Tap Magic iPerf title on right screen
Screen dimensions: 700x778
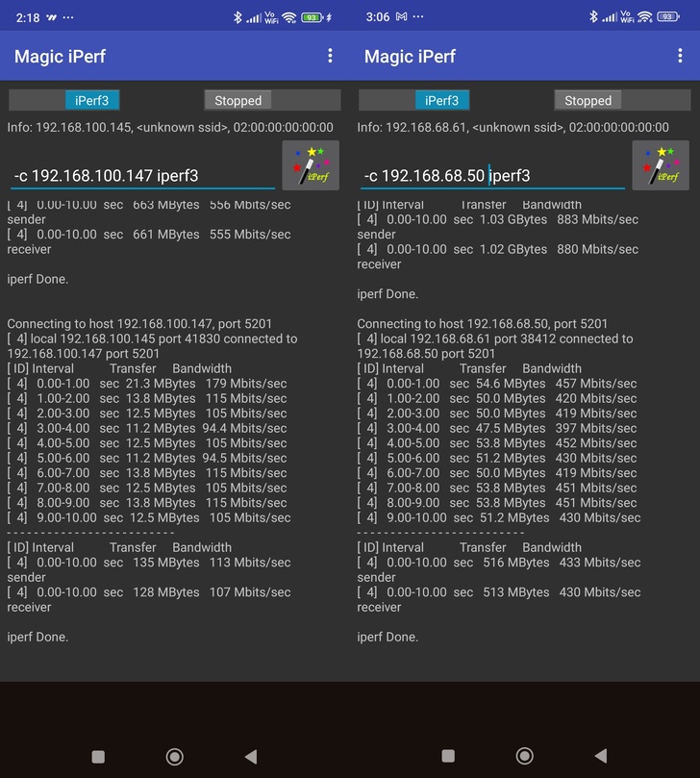point(410,56)
